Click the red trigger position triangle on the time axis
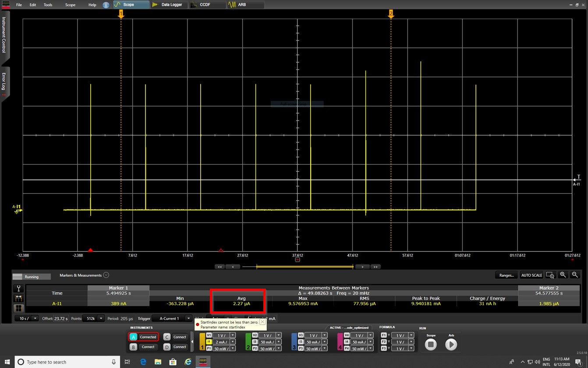Screen dimensions: 588x368 tap(90, 250)
